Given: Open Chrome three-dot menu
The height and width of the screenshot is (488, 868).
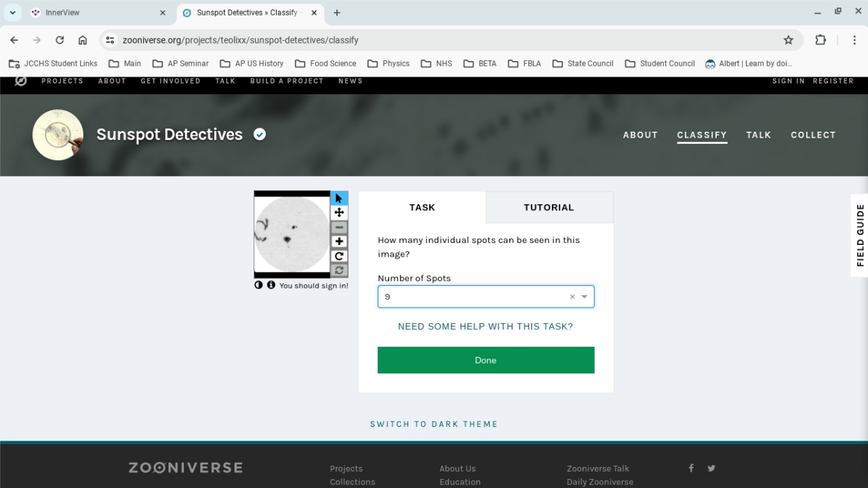Looking at the screenshot, I should click(854, 40).
